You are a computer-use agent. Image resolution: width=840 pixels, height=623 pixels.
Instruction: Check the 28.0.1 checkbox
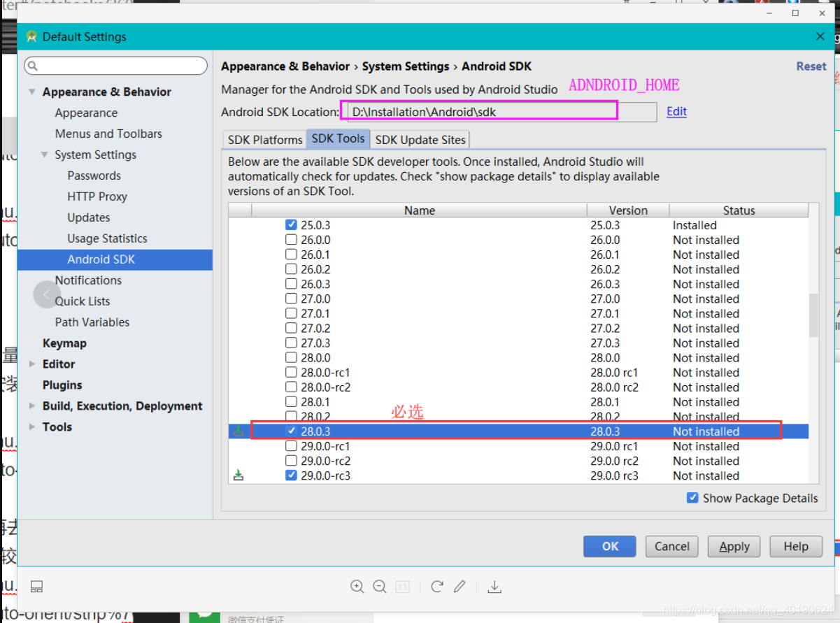point(291,402)
